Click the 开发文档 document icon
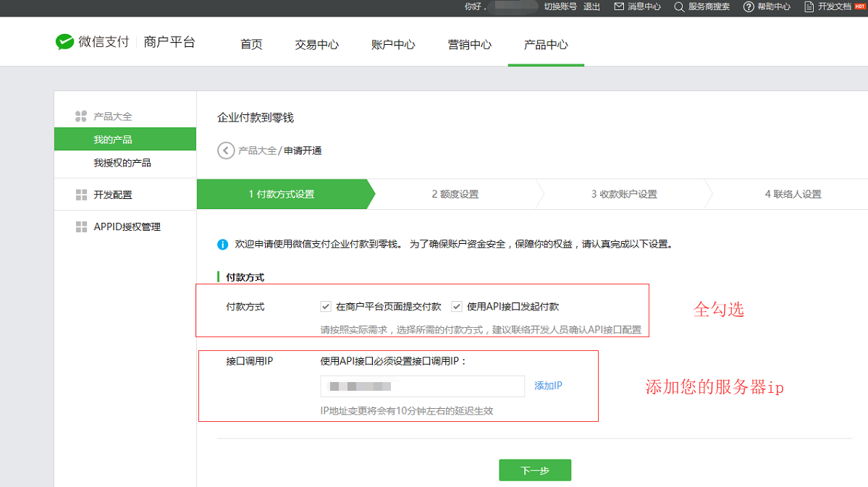The image size is (868, 487). coord(809,7)
